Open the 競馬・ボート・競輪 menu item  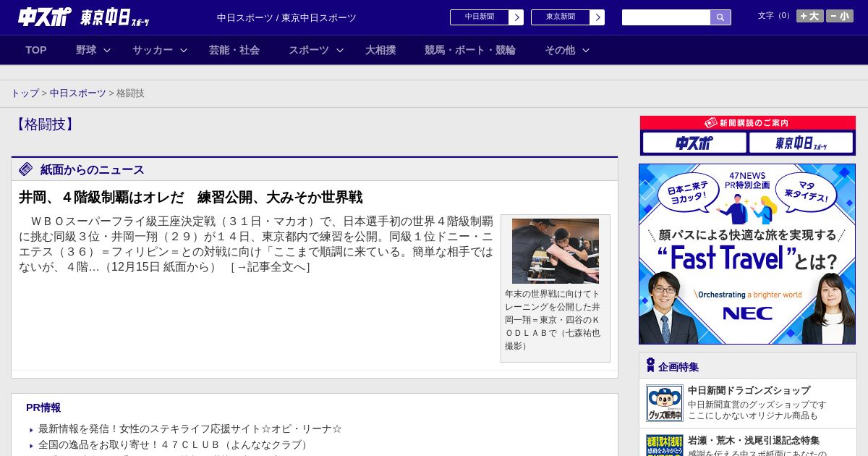[x=470, y=50]
